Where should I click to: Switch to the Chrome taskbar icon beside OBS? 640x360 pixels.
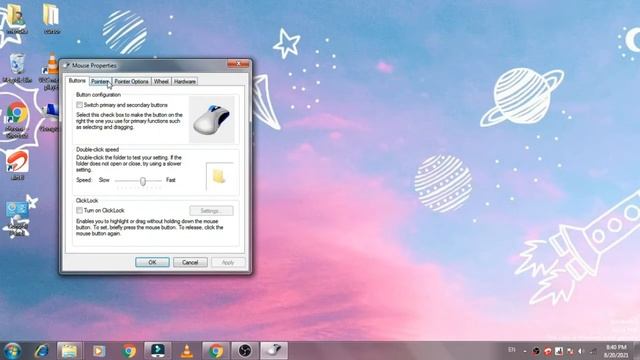click(216, 351)
